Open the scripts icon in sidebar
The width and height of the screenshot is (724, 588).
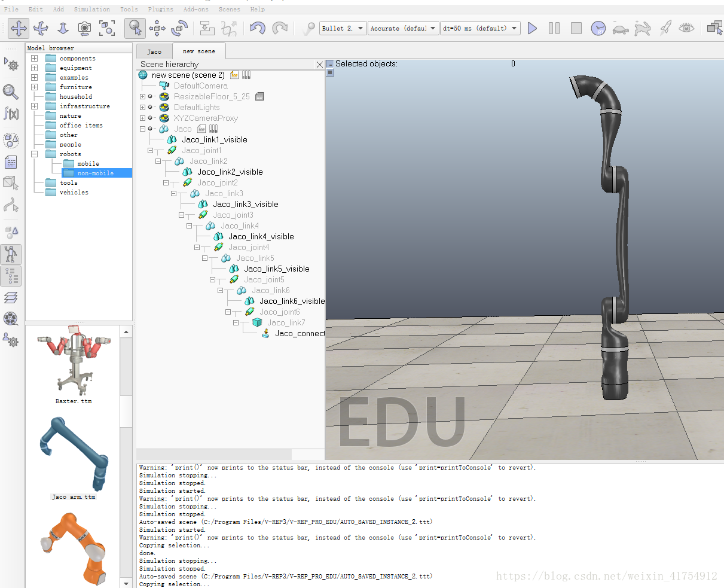point(11,162)
